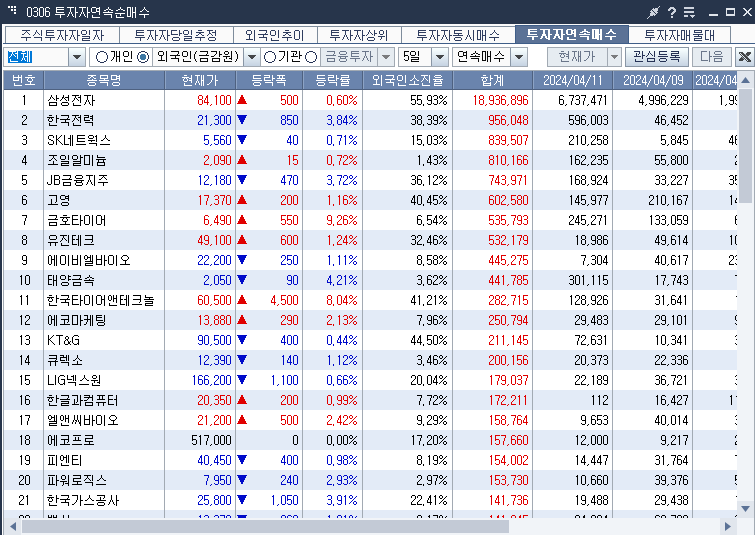This screenshot has width=755, height=535.
Task: Switch to 투자자매물대 tab
Action: pyautogui.click(x=679, y=35)
